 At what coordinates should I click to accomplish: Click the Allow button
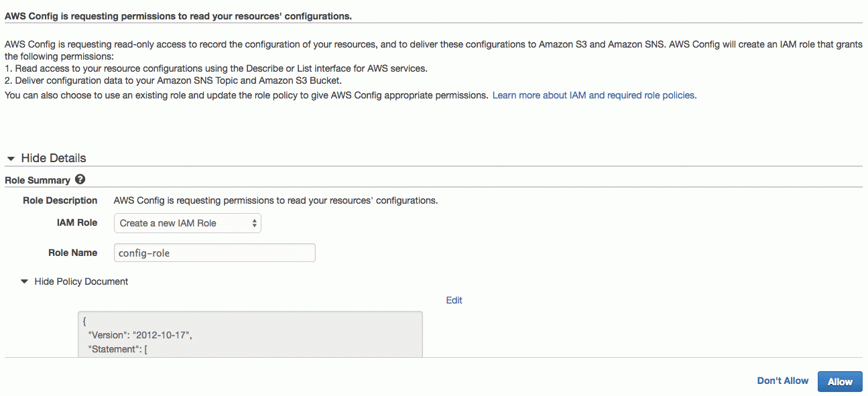[x=840, y=381]
